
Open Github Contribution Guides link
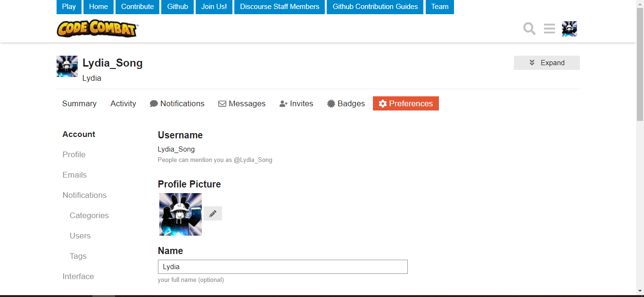[375, 7]
